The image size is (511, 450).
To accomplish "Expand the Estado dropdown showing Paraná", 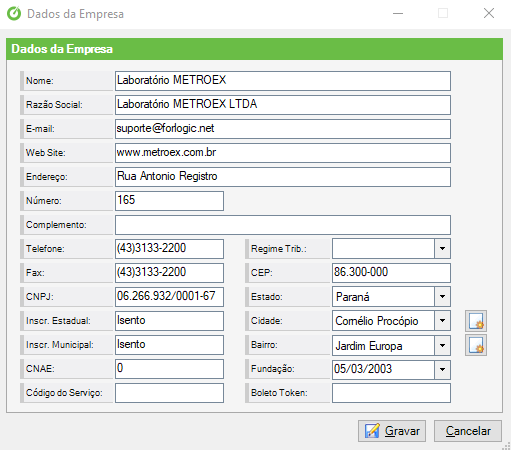I will 442,297.
